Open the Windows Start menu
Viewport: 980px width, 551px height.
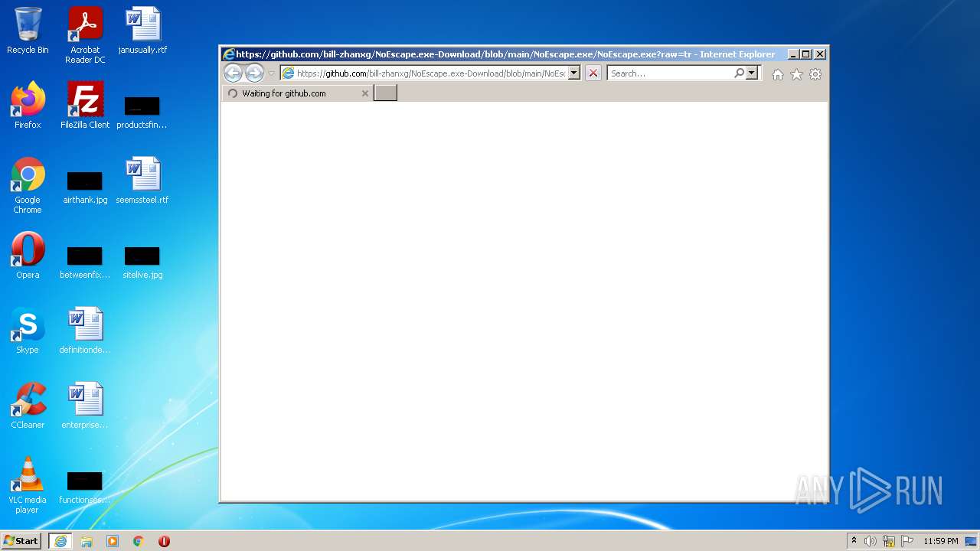coord(21,540)
